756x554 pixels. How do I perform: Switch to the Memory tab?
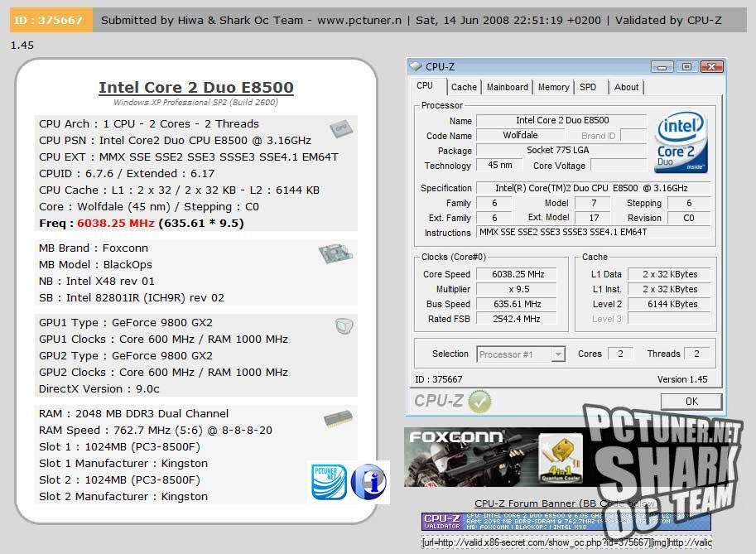point(553,87)
